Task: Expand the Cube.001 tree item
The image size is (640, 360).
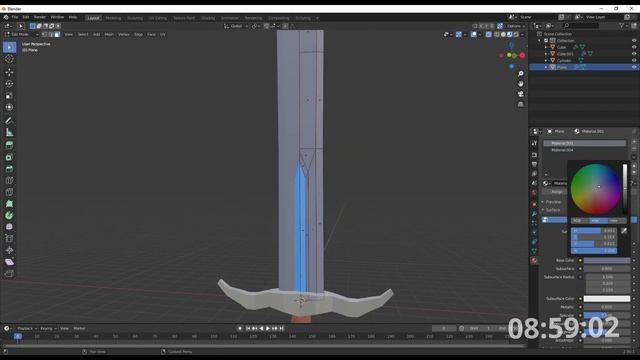Action: [546, 54]
